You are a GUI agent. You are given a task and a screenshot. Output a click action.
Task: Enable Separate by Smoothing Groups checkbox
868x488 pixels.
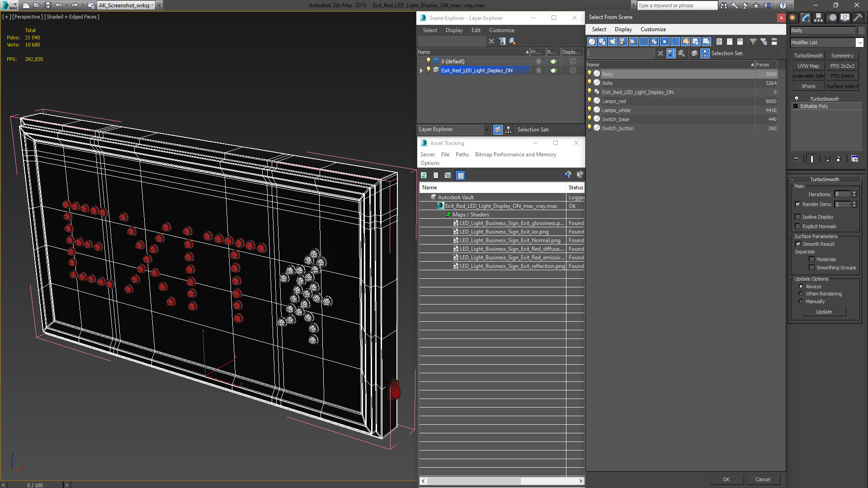[x=811, y=267]
